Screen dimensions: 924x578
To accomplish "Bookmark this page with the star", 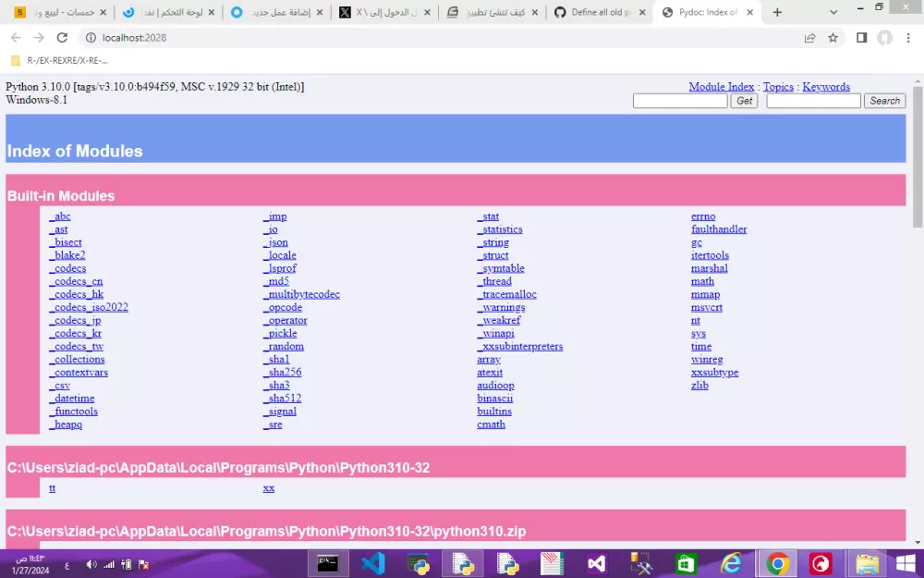I will 833,38.
